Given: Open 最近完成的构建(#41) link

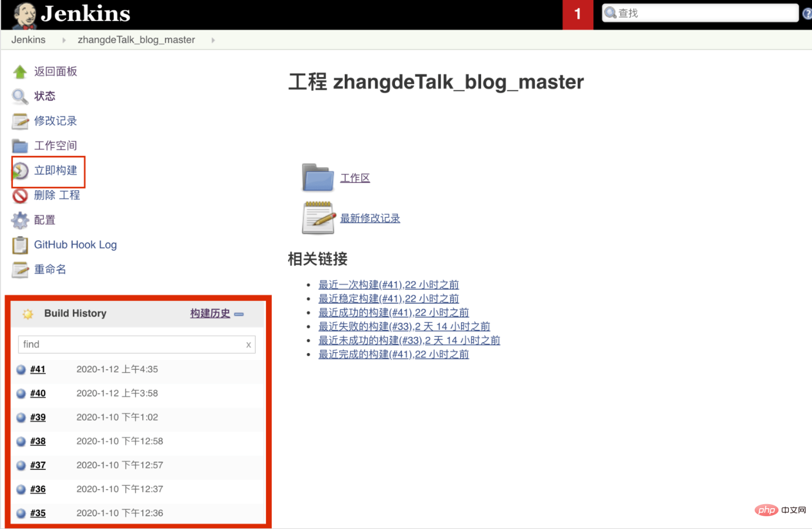Looking at the screenshot, I should [394, 354].
